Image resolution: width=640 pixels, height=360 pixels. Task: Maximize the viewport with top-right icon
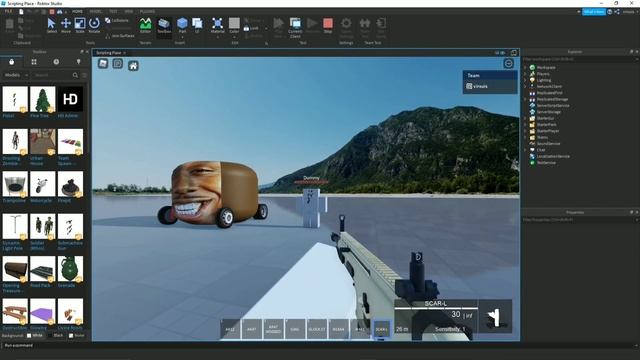click(x=513, y=53)
